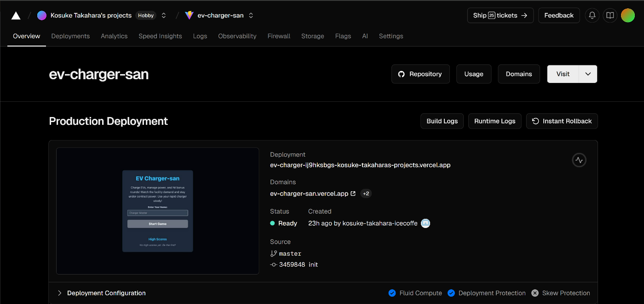Go to the Settings tab
Viewport: 644px width, 304px height.
[x=391, y=36]
